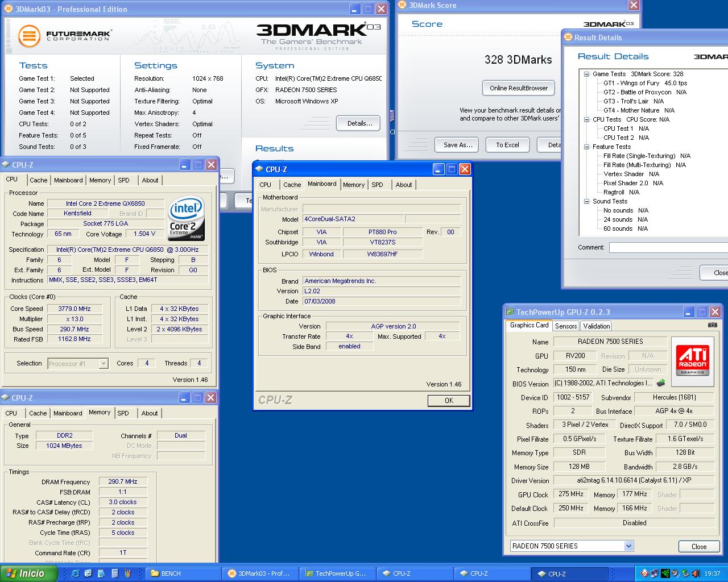728x582 pixels.
Task: Click the GPU-Z title bar chip icon
Action: [x=510, y=312]
